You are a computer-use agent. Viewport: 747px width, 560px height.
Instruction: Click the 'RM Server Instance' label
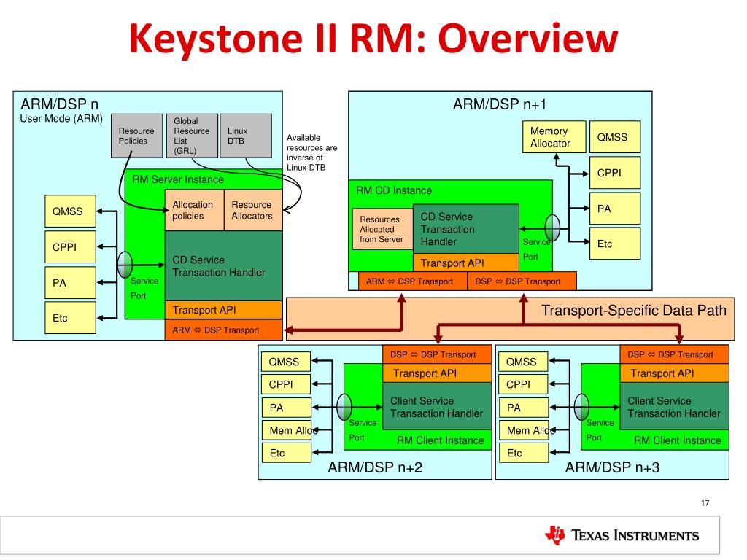178,179
